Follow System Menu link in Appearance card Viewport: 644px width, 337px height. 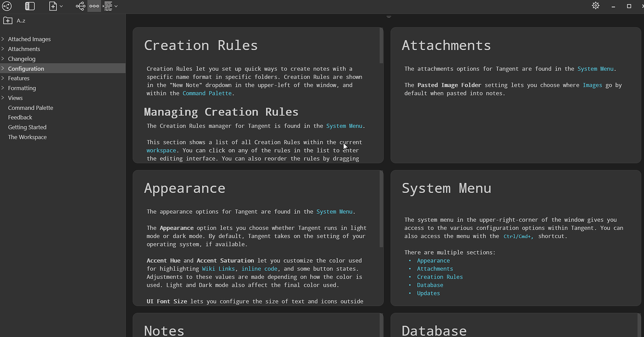point(335,212)
